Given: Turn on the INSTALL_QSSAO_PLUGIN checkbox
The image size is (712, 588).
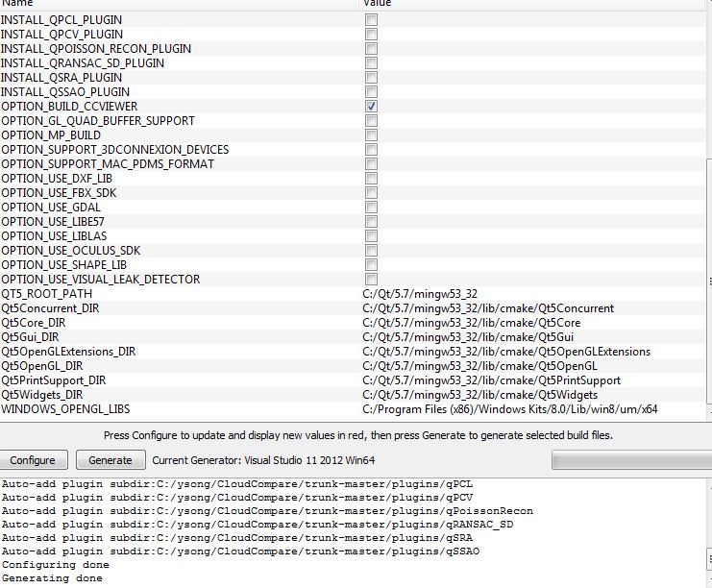Looking at the screenshot, I should click(x=371, y=92).
